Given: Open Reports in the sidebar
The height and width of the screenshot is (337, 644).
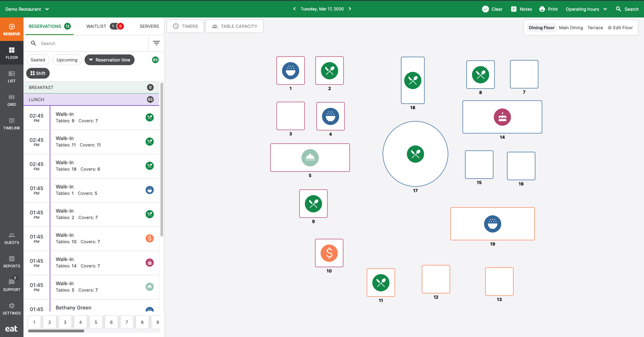Looking at the screenshot, I should tap(12, 262).
